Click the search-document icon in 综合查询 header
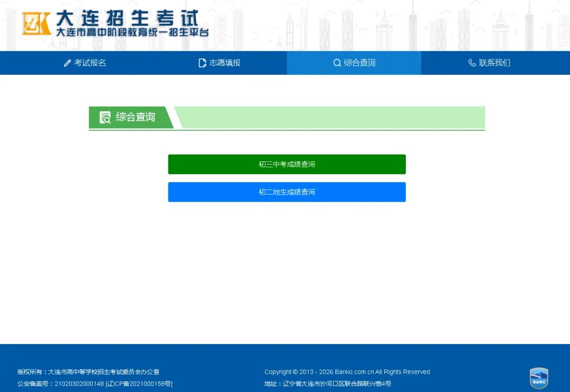This screenshot has width=570, height=392. (105, 117)
